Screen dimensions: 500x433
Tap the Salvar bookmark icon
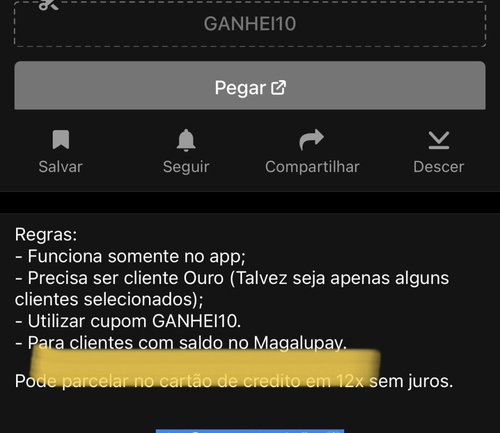[61, 139]
